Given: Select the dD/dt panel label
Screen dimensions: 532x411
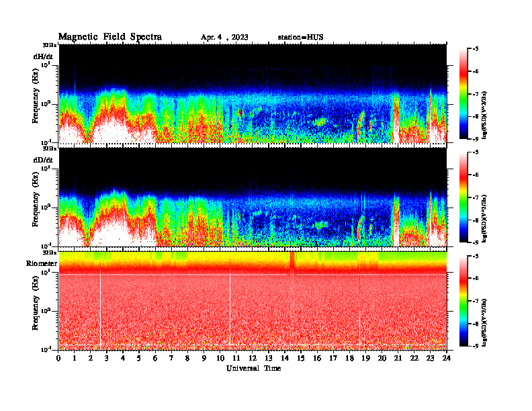Looking at the screenshot, I should pyautogui.click(x=43, y=160).
